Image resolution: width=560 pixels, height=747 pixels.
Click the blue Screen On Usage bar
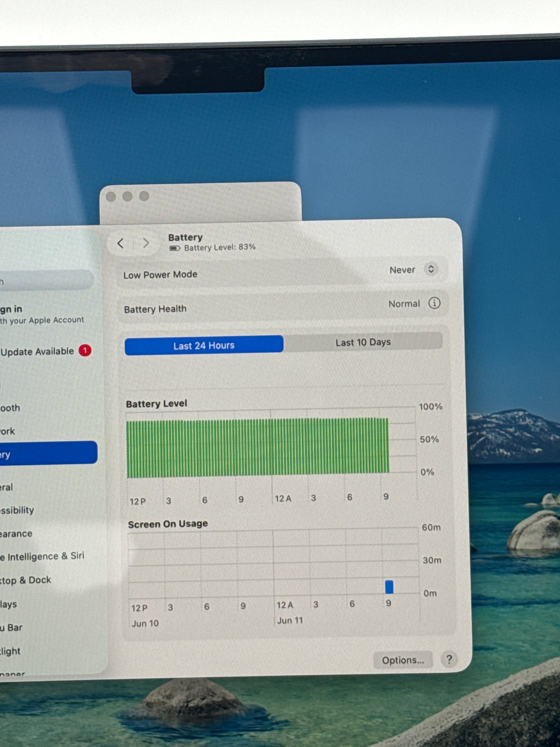pos(389,587)
